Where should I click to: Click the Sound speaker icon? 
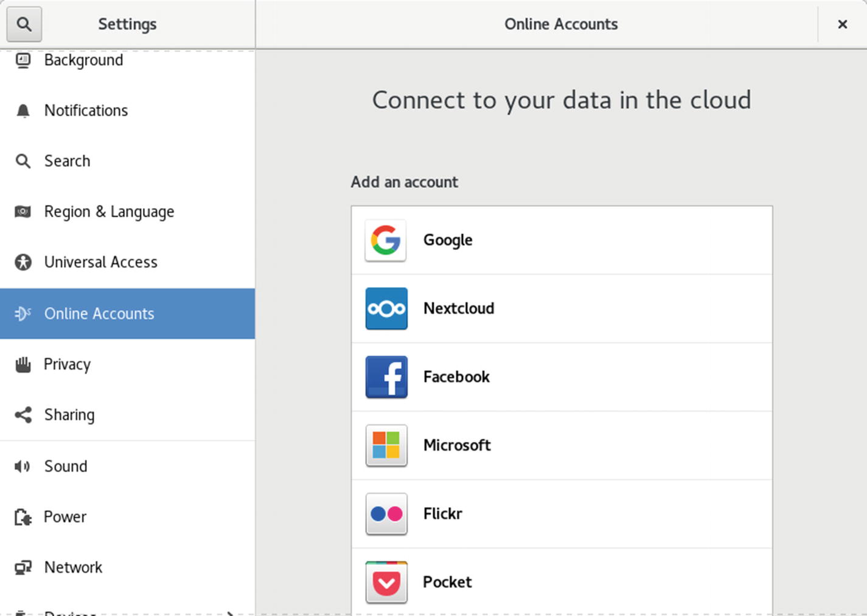tap(23, 466)
